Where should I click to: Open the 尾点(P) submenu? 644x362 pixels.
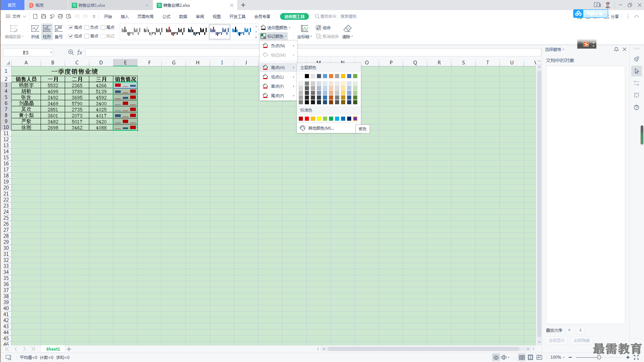click(x=278, y=96)
